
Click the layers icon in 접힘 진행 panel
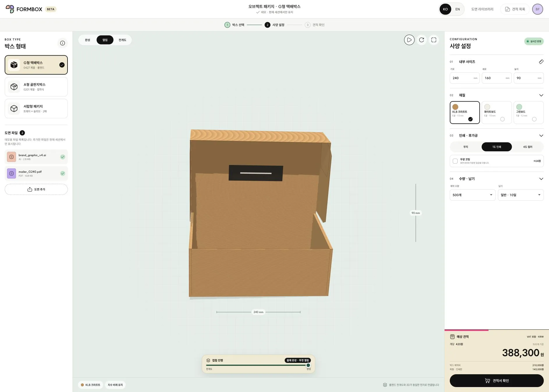click(x=208, y=360)
